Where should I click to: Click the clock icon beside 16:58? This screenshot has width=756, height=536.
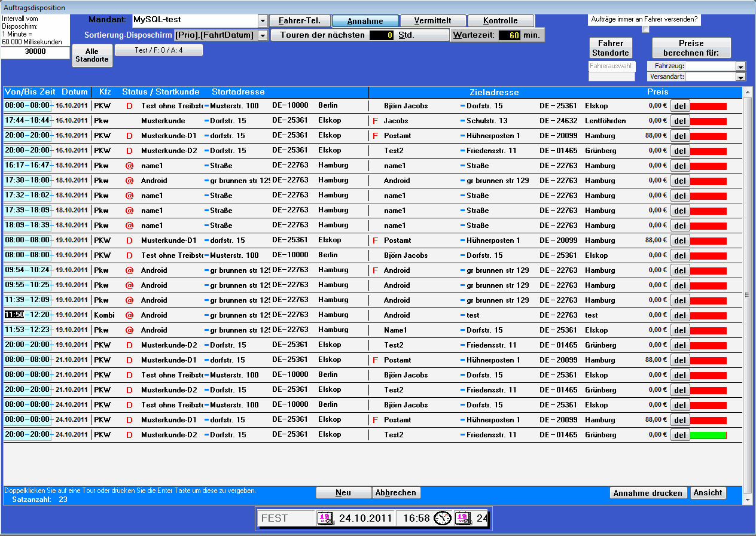pyautogui.click(x=443, y=518)
